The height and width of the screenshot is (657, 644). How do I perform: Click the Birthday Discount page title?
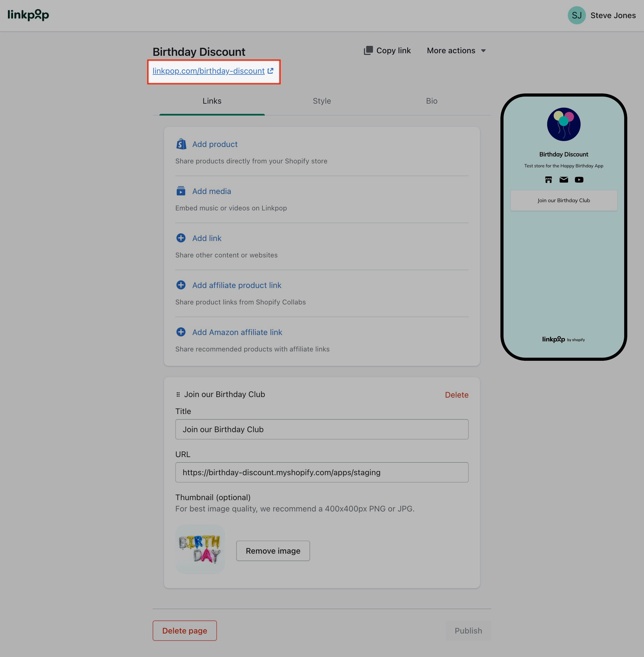(199, 52)
